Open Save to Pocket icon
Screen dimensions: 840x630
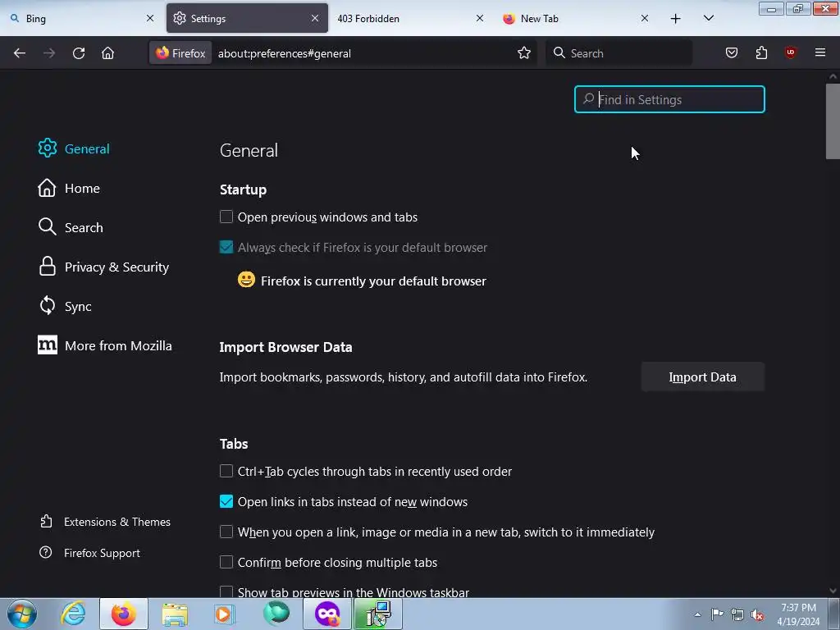click(731, 52)
